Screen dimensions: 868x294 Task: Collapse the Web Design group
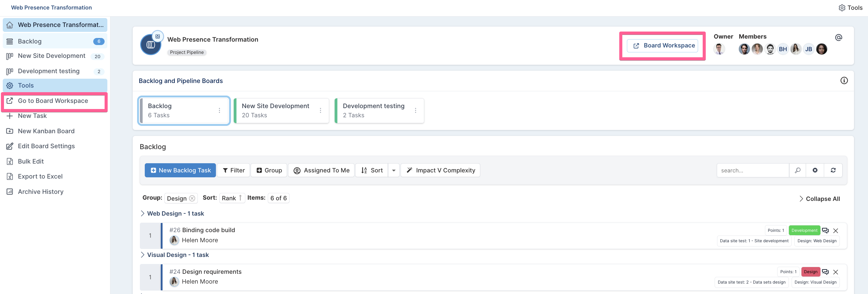142,213
